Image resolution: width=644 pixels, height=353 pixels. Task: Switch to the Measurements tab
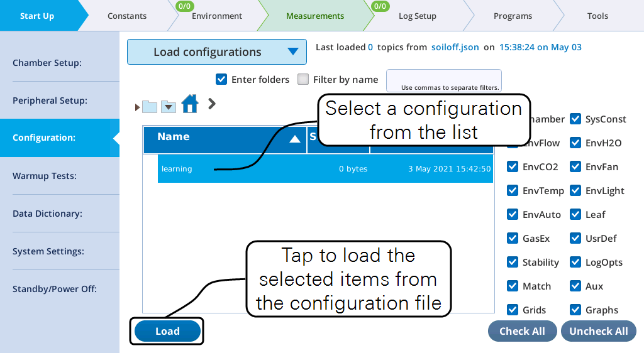click(x=314, y=16)
